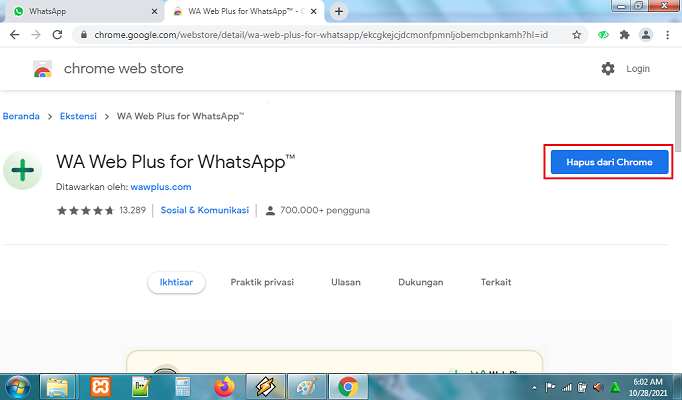Screen dimensions: 682x400
Task: Select the Ikhtisar tab
Action: 176,282
